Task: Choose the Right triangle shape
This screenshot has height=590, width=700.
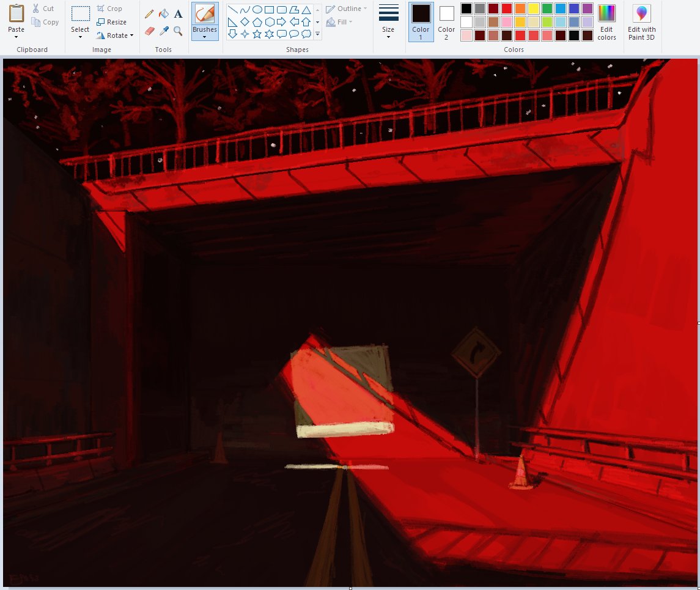Action: tap(232, 22)
